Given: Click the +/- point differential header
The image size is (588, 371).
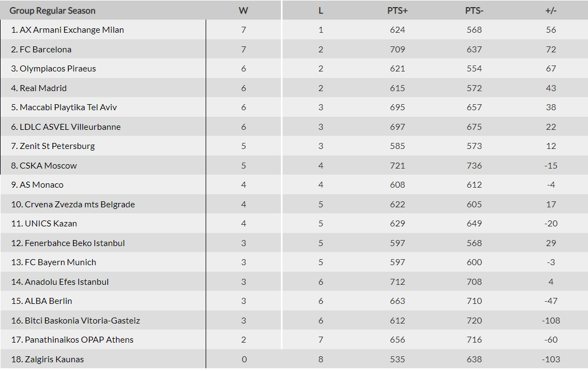Looking at the screenshot, I should click(x=551, y=11).
